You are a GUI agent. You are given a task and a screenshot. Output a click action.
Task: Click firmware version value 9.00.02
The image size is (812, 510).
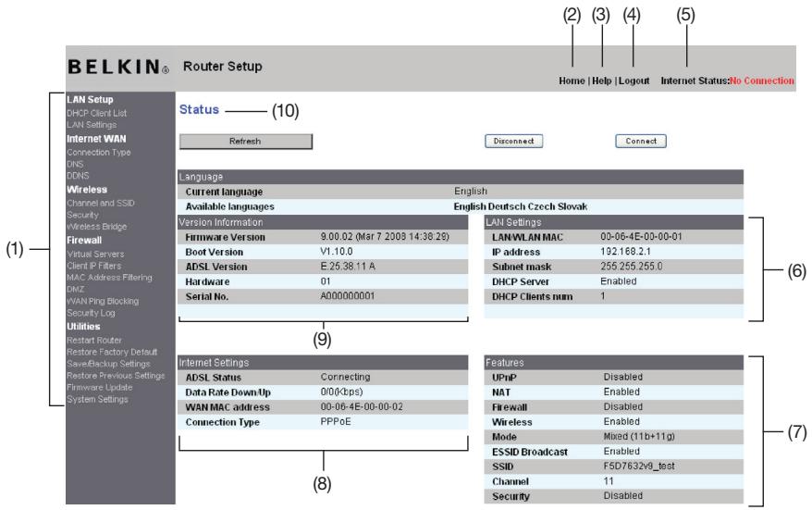click(385, 236)
